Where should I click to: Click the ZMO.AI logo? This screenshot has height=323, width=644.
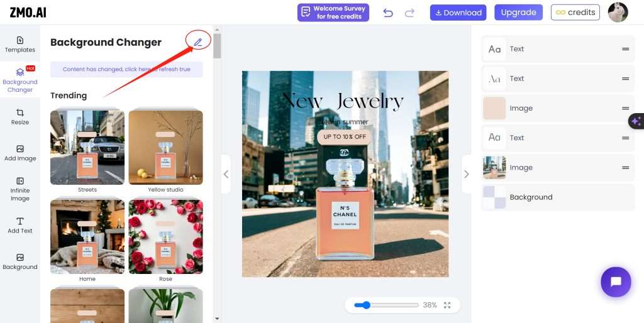(x=28, y=13)
